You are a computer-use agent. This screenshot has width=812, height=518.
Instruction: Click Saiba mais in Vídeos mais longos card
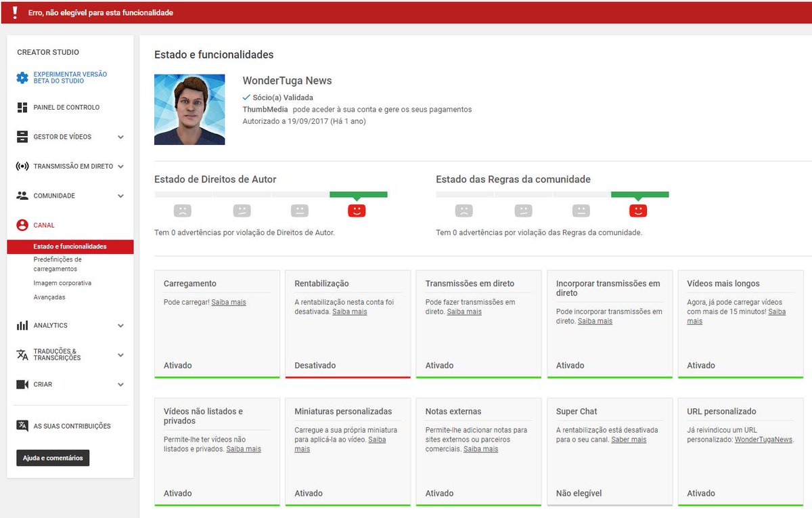pyautogui.click(x=736, y=316)
